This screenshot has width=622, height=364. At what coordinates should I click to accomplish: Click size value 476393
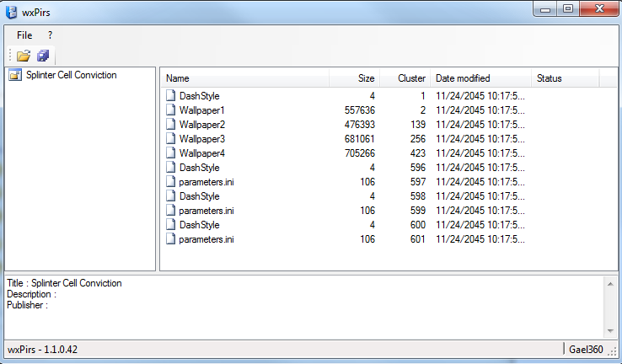[x=360, y=125]
